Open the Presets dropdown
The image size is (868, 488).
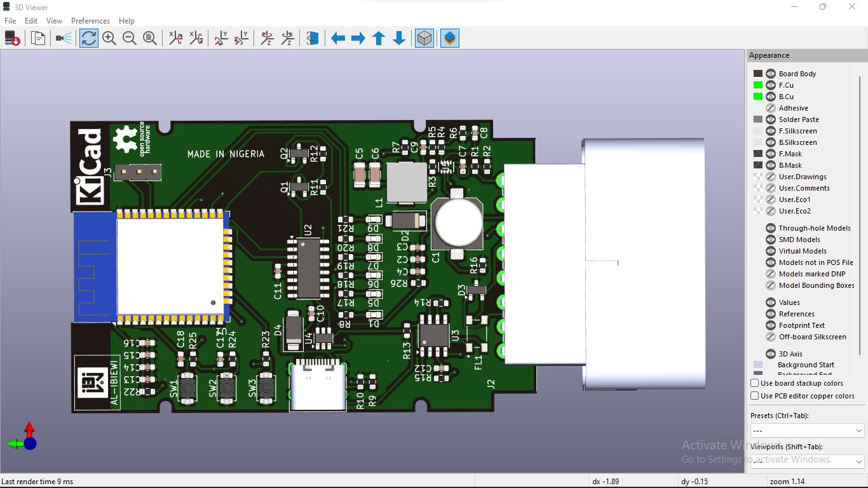tap(860, 430)
